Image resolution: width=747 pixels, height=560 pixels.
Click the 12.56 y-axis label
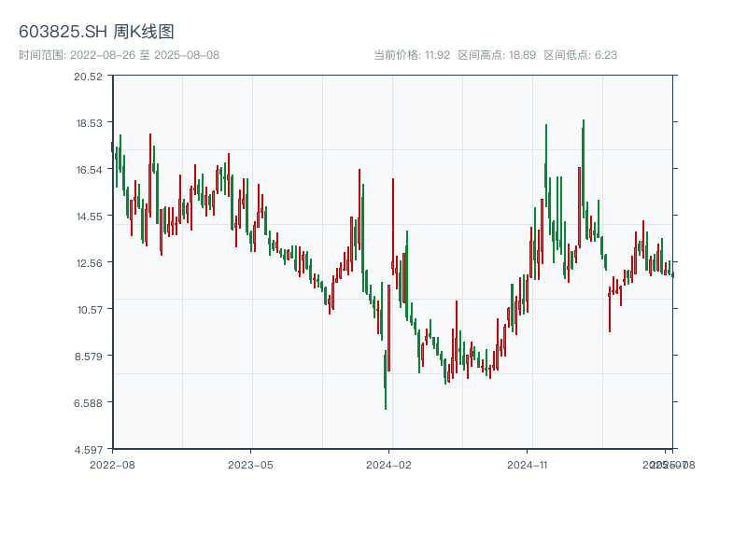89,262
